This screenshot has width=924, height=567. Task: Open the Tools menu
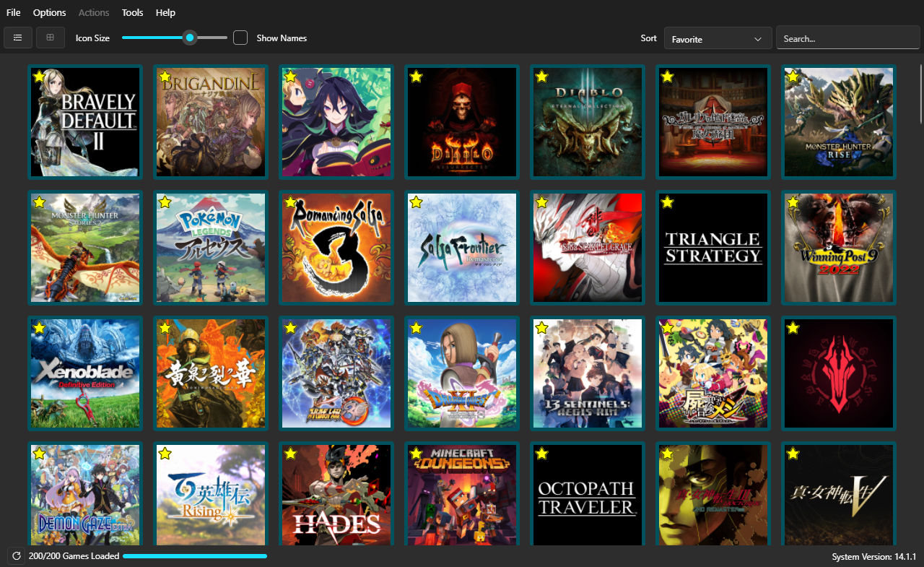click(132, 12)
